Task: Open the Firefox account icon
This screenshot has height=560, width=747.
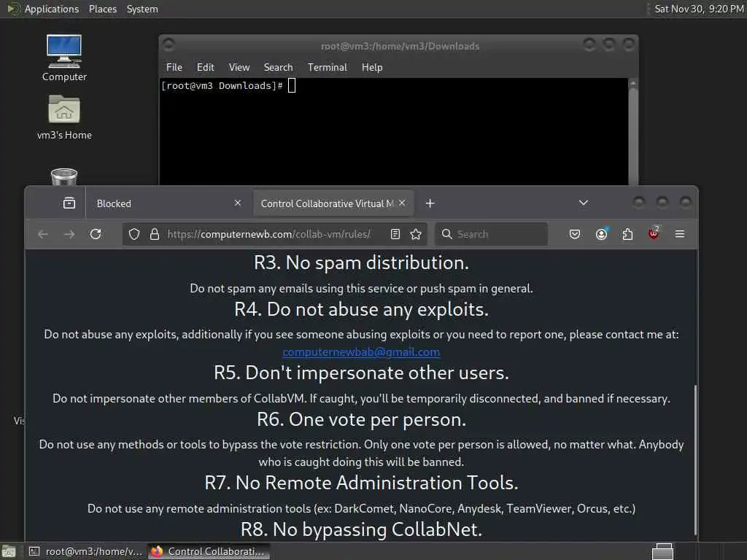Action: [601, 234]
